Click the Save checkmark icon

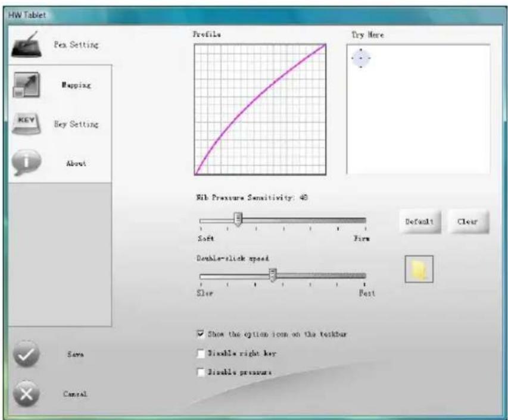point(27,354)
